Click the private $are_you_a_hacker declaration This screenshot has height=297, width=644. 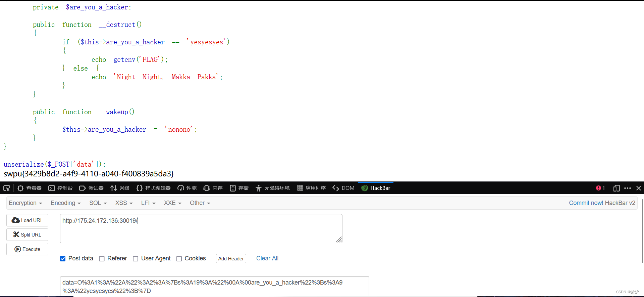coord(82,7)
